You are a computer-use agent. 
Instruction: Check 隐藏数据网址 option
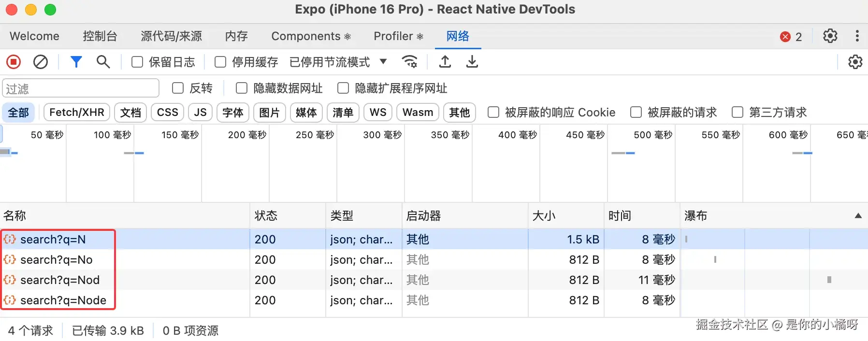point(242,88)
